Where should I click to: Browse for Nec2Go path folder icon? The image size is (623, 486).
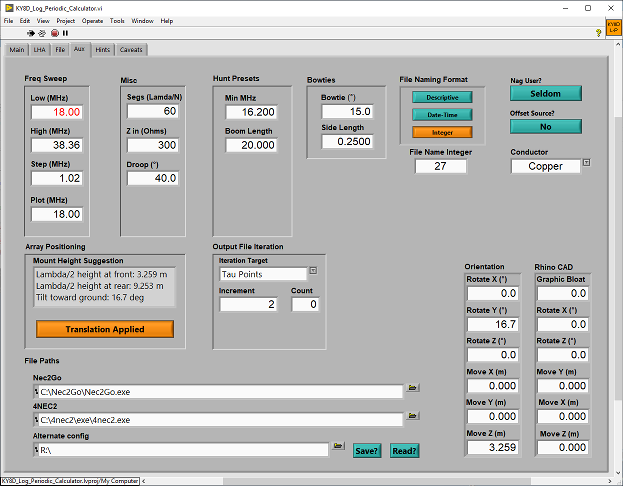coord(412,387)
